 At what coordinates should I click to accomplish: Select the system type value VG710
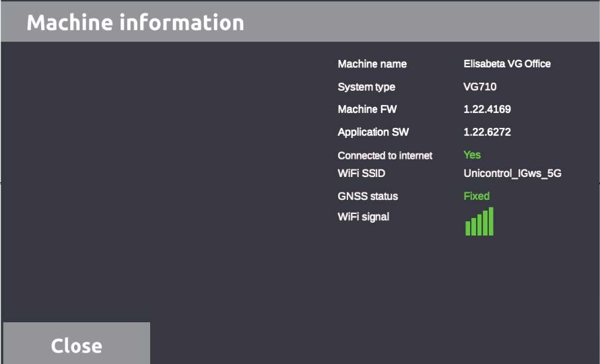tap(480, 86)
